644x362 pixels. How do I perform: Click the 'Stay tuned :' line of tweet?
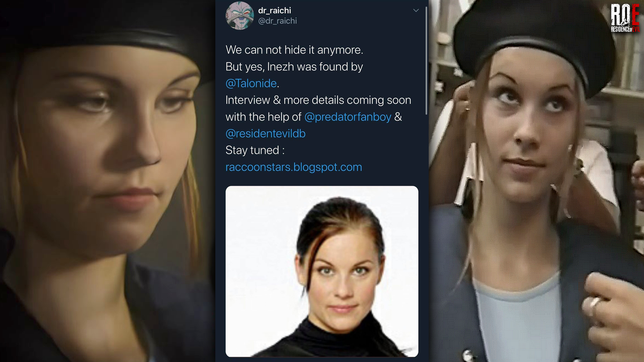[255, 150]
